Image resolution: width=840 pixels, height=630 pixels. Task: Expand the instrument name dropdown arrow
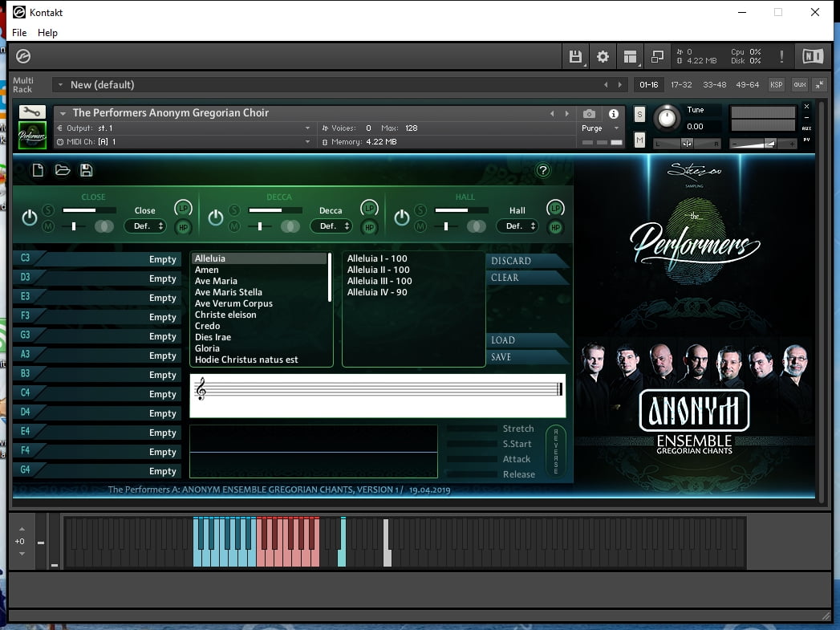(63, 113)
